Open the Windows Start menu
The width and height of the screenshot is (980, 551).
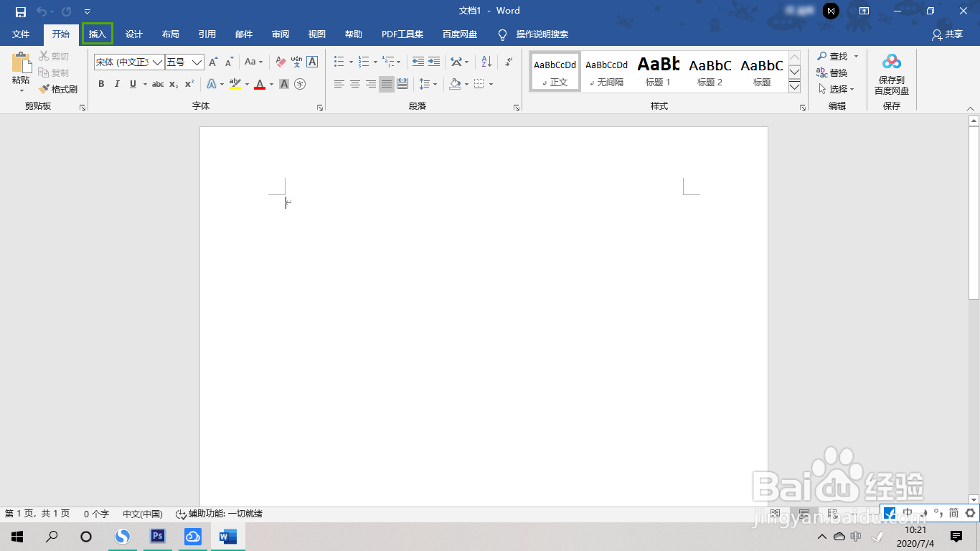pos(17,536)
